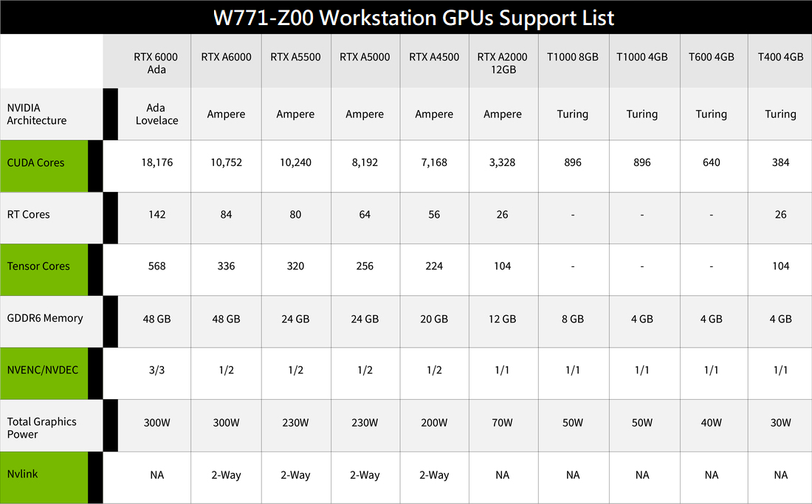
Task: Click the 568 Tensor cores value
Action: [x=157, y=266]
